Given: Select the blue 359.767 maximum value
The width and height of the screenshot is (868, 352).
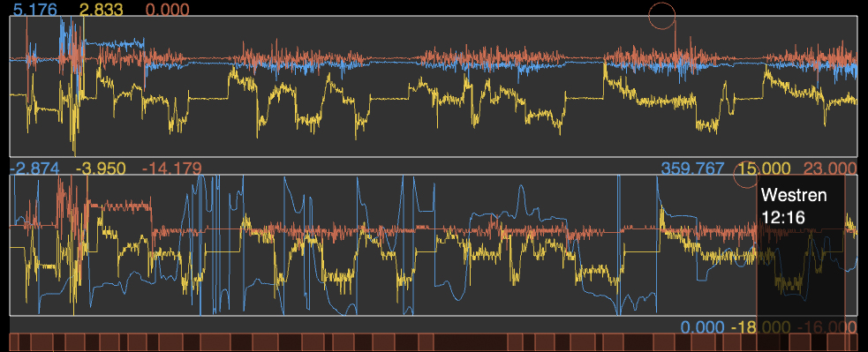Looking at the screenshot, I should coord(692,168).
